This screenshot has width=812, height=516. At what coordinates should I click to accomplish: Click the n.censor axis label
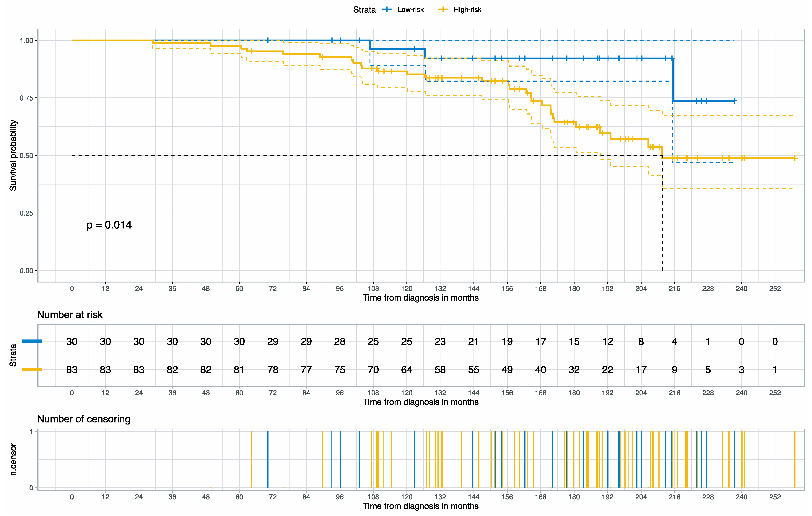coord(14,459)
